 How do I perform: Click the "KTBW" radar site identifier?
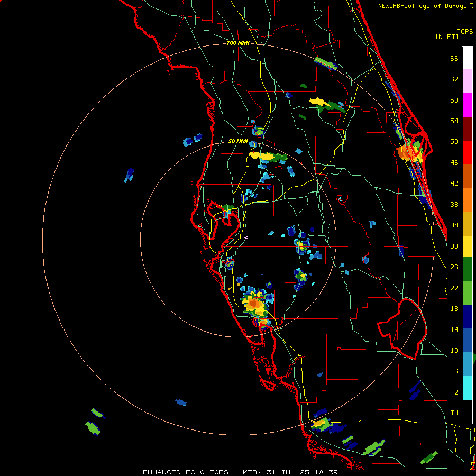pyautogui.click(x=252, y=472)
